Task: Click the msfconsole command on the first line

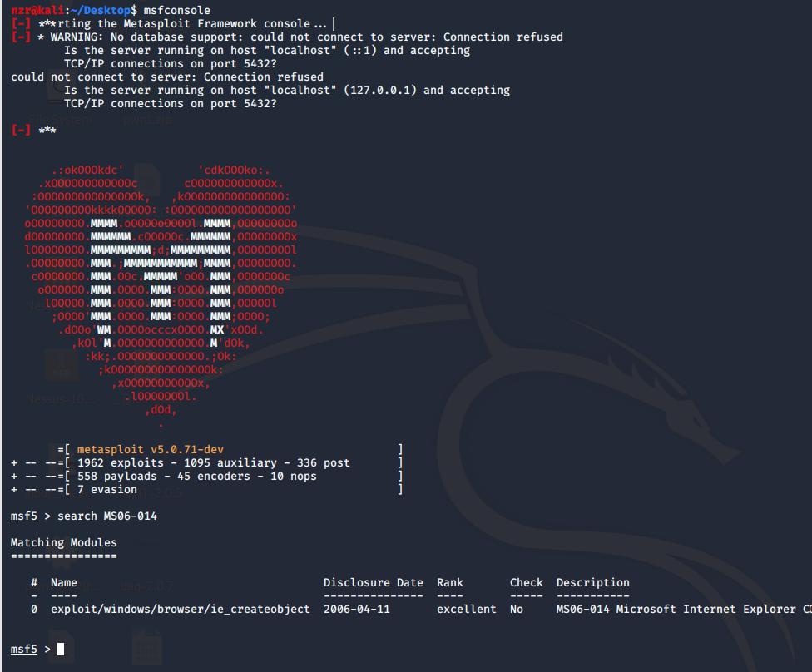Action: click(x=176, y=10)
